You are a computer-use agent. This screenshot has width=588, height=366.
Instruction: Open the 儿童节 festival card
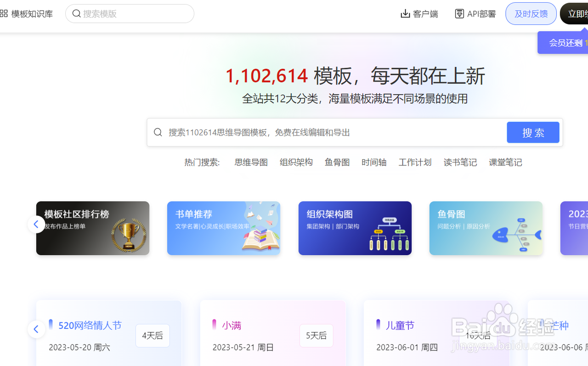436,333
